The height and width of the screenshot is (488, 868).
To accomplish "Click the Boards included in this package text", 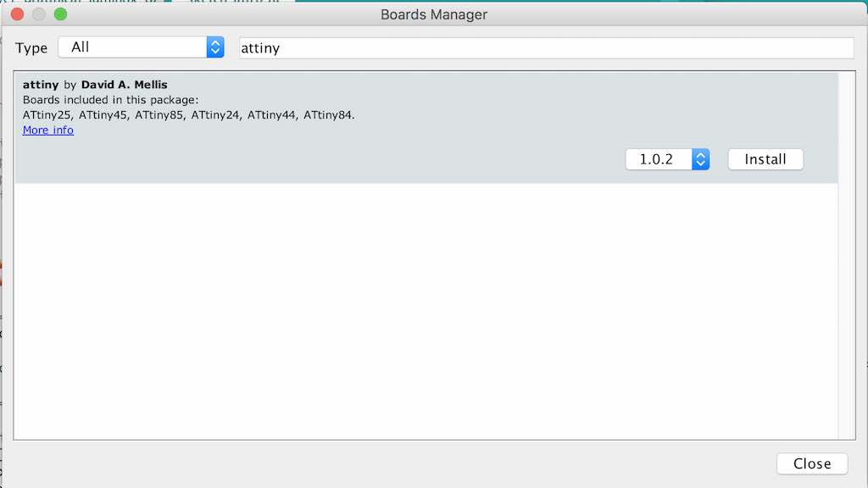I will click(x=110, y=100).
